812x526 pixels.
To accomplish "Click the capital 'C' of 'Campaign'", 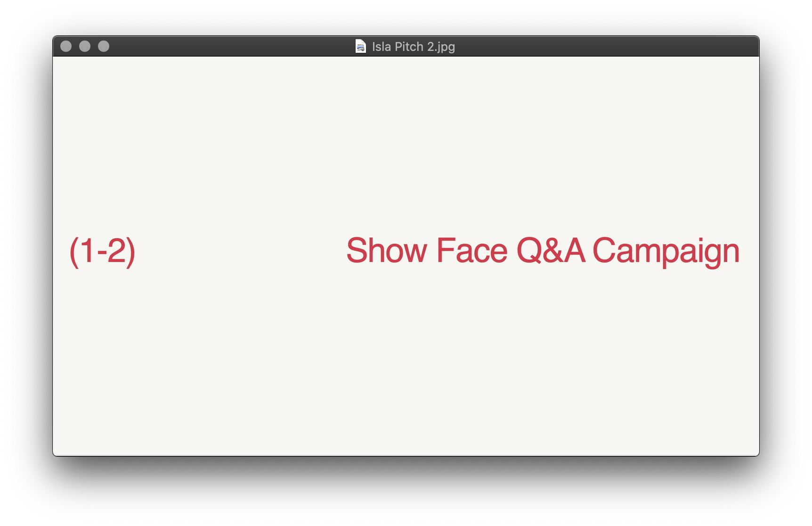I will click(604, 250).
